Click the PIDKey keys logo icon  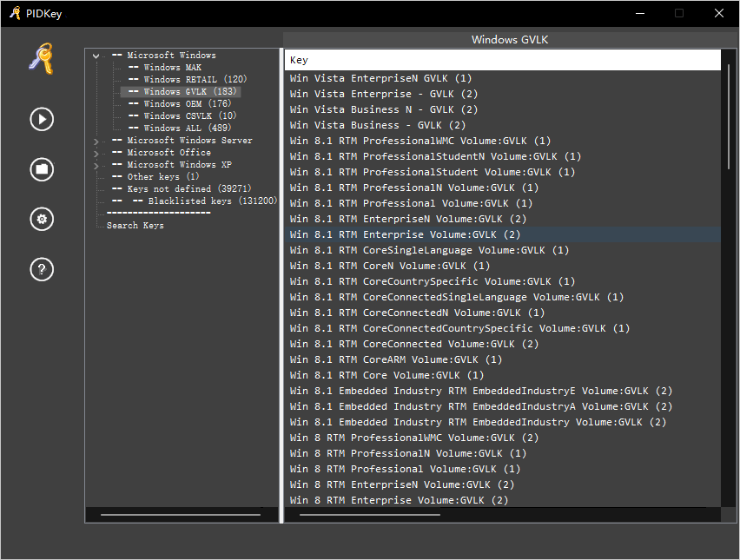(x=41, y=60)
